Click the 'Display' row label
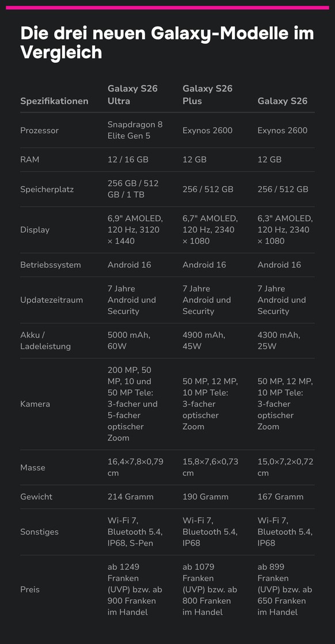The image size is (335, 644). click(x=35, y=230)
